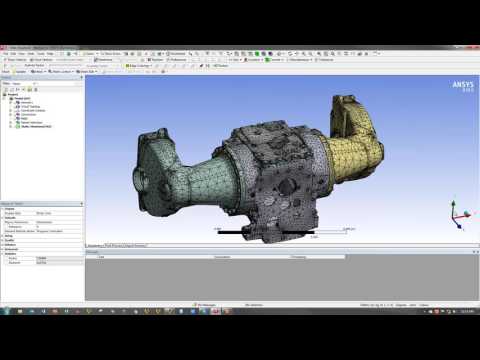Open the Worksheet view
This screenshot has height=360, width=480.
[x=177, y=54]
